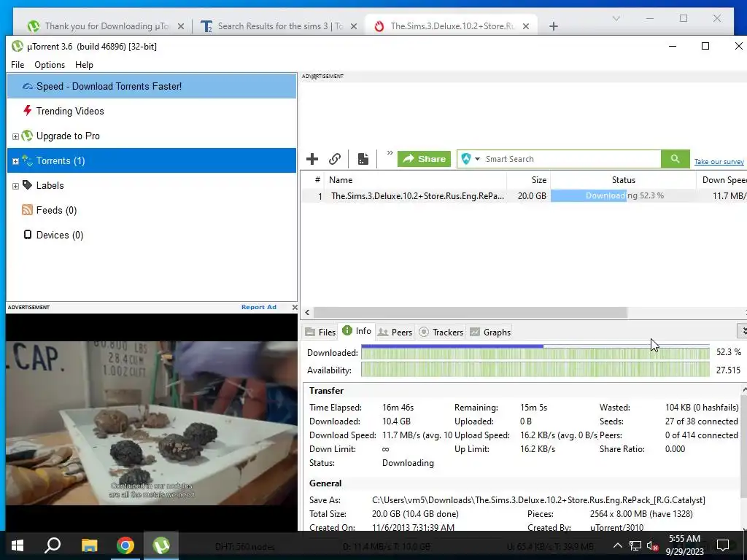Image resolution: width=747 pixels, height=560 pixels.
Task: Open Chrome tab search dropdown arrow
Action: 616,18
